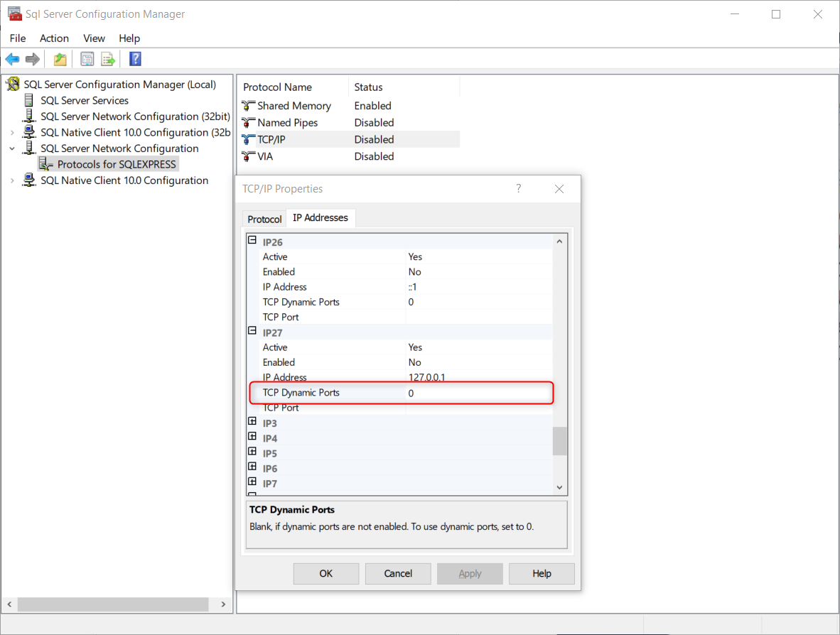Click the Up one level folder icon
Screen dimensions: 840x635
pos(60,59)
